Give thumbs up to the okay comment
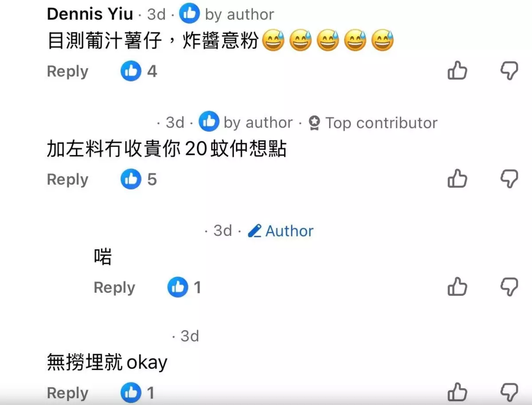Image resolution: width=532 pixels, height=405 pixels. (457, 393)
